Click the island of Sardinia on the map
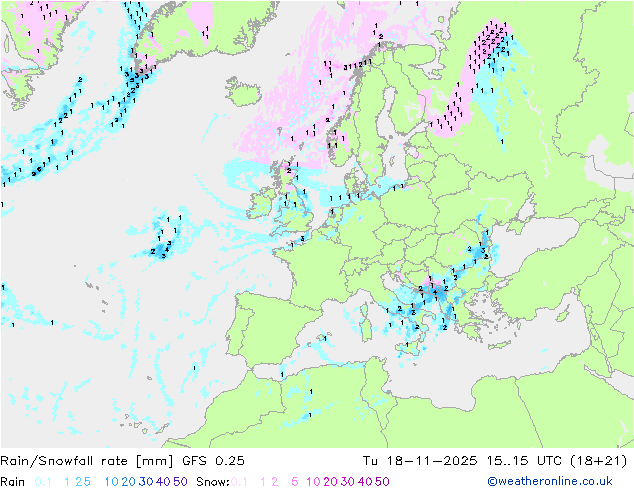This screenshot has height=490, width=634. pos(366,327)
